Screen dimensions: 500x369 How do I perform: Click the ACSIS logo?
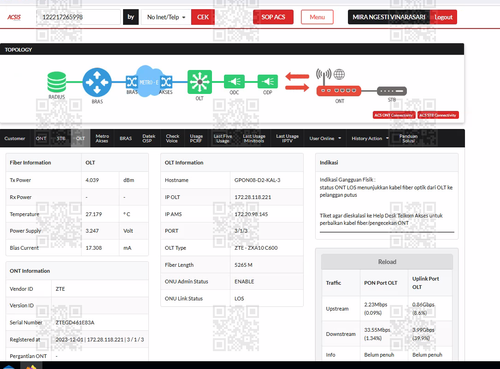pyautogui.click(x=14, y=17)
